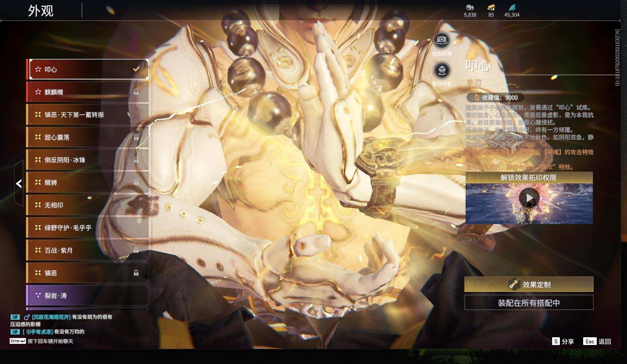Click the Esc key return icon
The height and width of the screenshot is (364, 627).
[589, 341]
